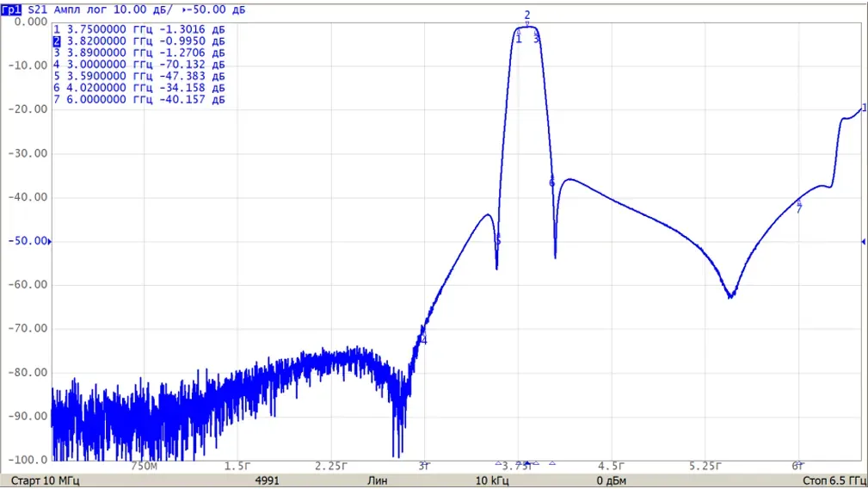This screenshot has height=489, width=868.
Task: Edit the 'Стоп 6.5 ГГц' stop frequency
Action: [834, 480]
